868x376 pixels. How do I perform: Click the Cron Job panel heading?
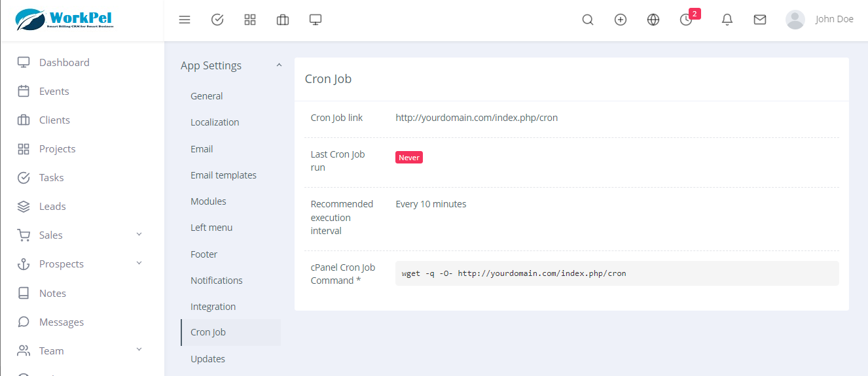[x=328, y=79]
